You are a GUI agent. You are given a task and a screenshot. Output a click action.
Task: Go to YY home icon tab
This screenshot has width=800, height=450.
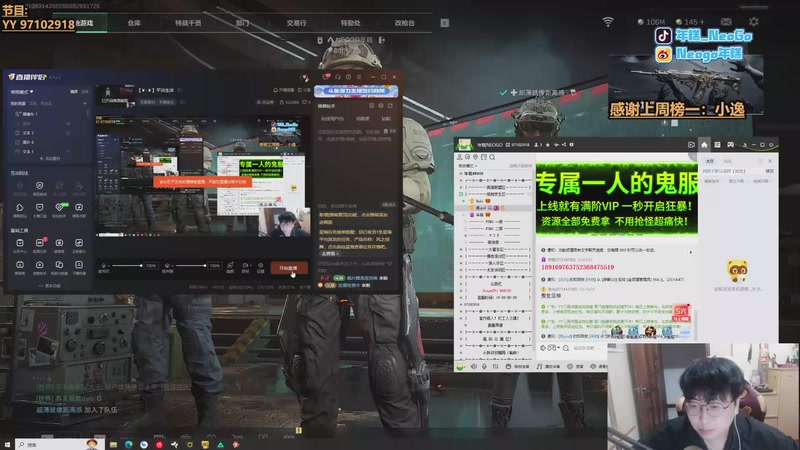pyautogui.click(x=704, y=144)
